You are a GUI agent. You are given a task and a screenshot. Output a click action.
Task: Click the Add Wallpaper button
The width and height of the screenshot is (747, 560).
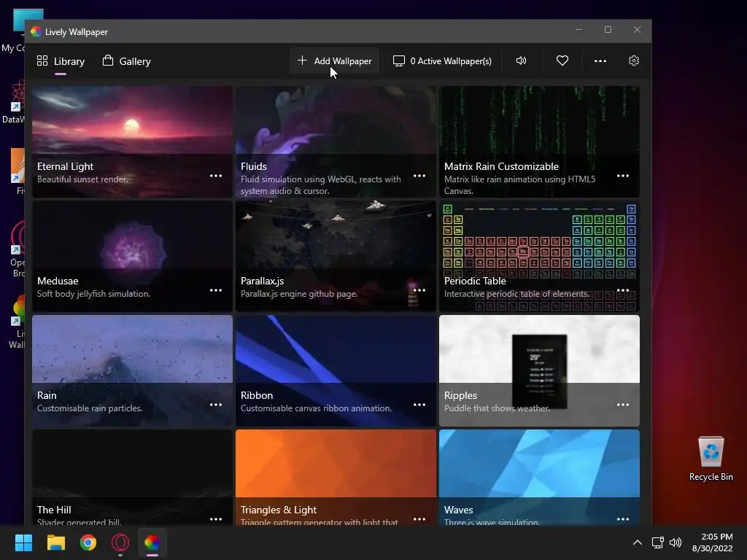click(334, 61)
